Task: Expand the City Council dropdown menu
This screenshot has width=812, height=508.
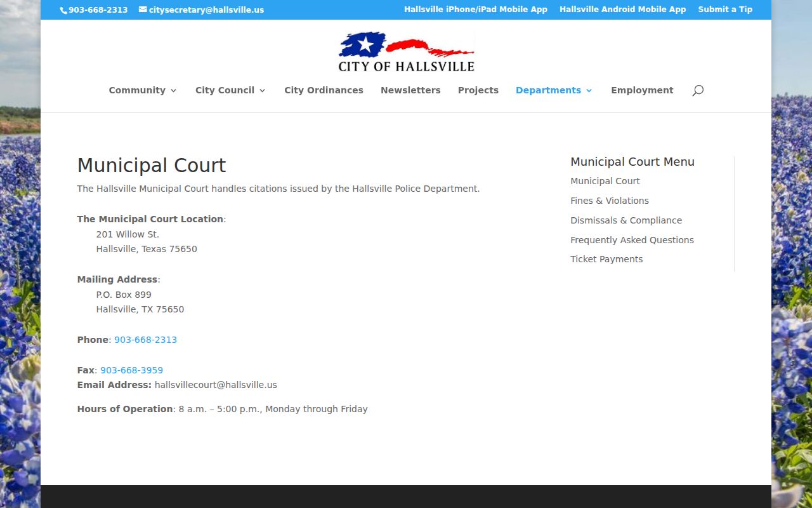Action: (231, 90)
